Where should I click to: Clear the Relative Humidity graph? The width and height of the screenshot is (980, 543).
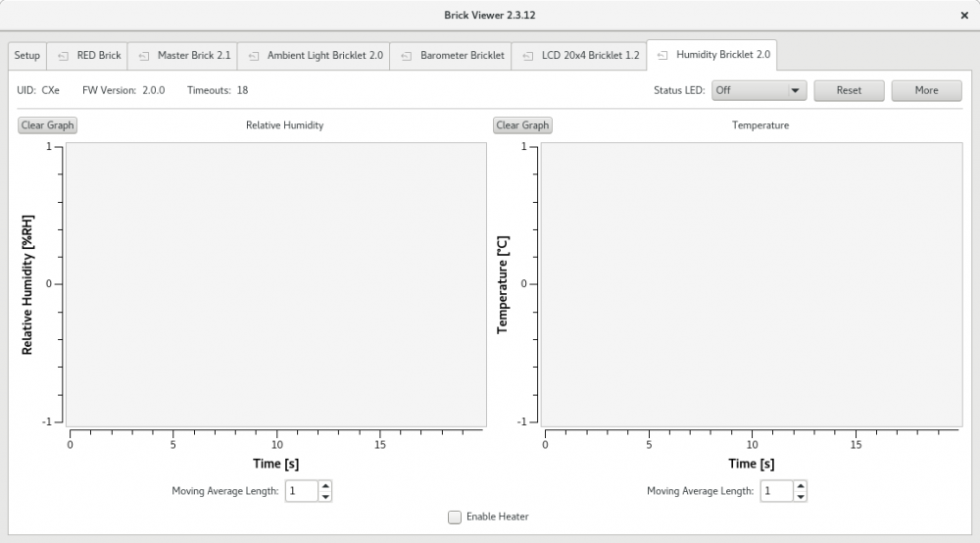tap(48, 125)
